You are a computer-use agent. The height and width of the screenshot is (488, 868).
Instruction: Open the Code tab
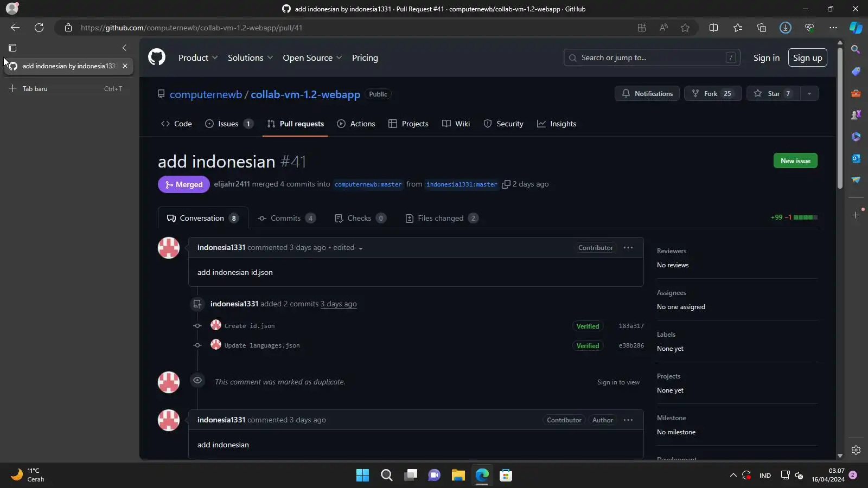tap(176, 124)
